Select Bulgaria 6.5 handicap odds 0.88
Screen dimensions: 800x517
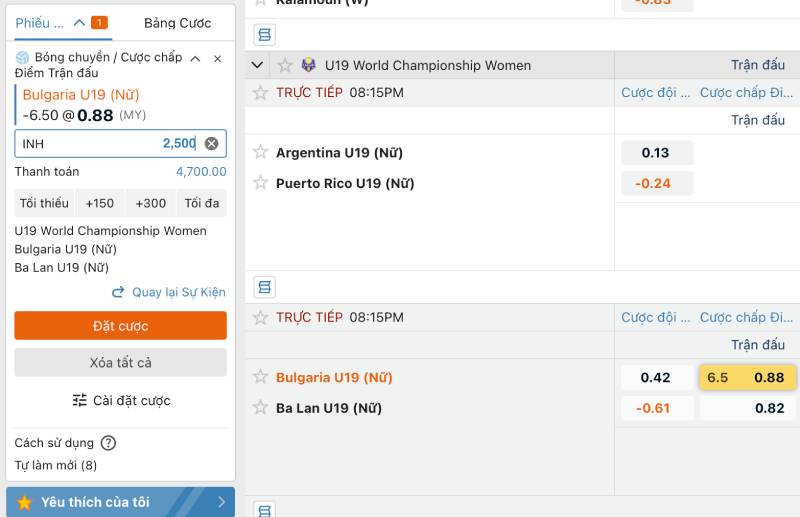pyautogui.click(x=747, y=377)
